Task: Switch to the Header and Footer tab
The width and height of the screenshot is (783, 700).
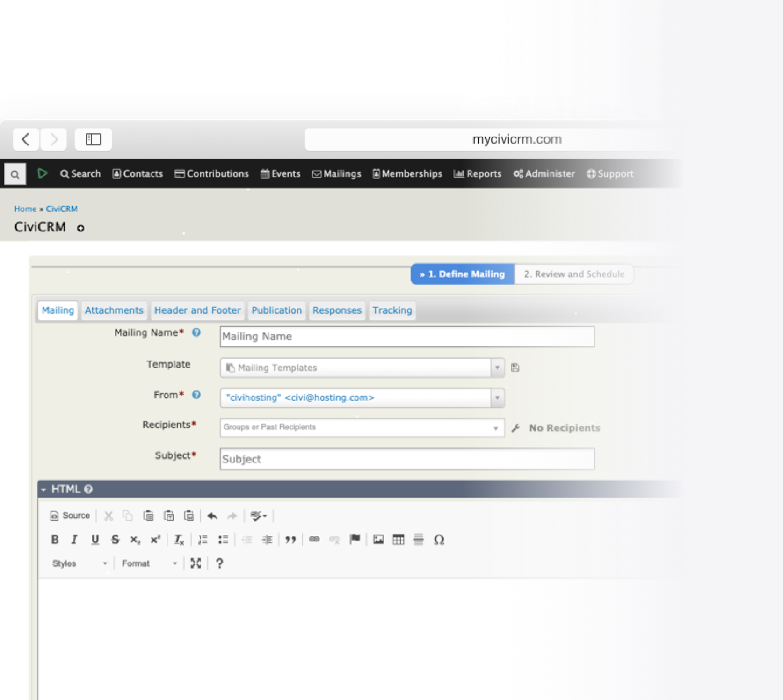Action: (197, 310)
